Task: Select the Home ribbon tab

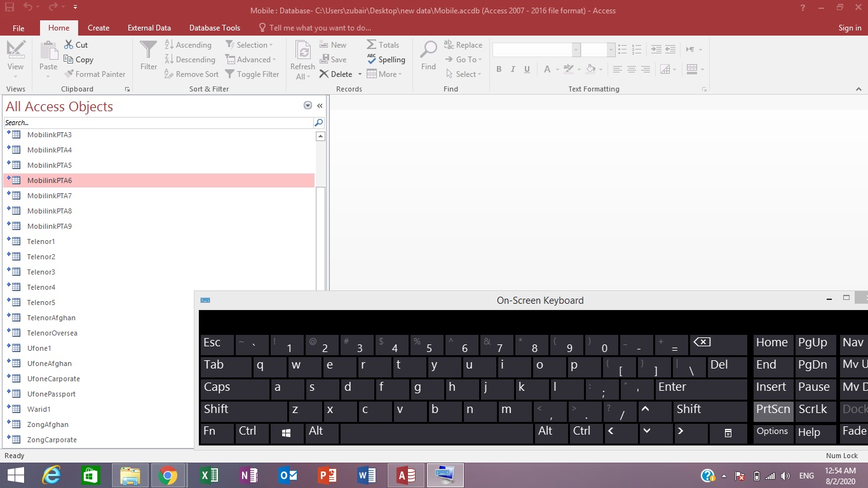Action: tap(58, 28)
